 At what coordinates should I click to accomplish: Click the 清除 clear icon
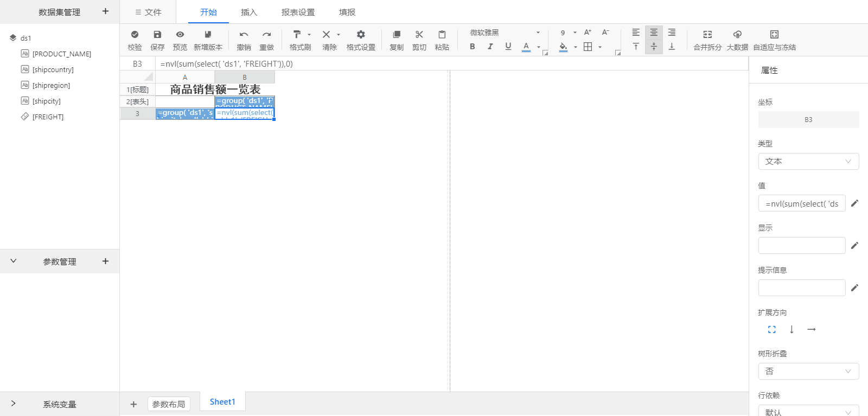coord(326,34)
